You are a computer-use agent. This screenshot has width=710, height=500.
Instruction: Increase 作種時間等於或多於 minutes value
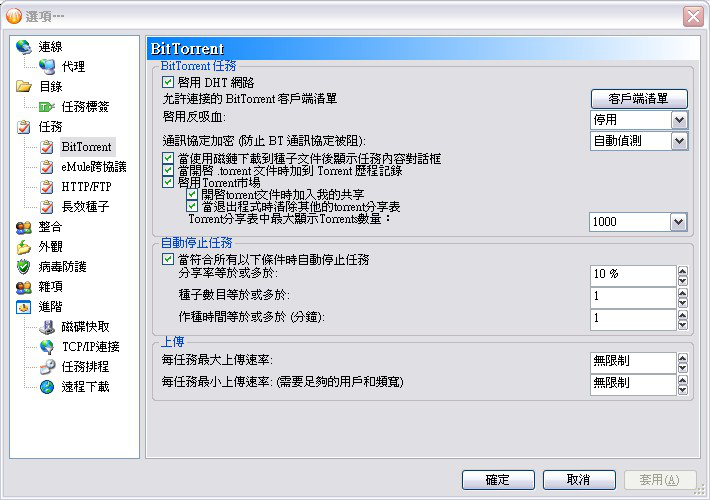coord(682,315)
